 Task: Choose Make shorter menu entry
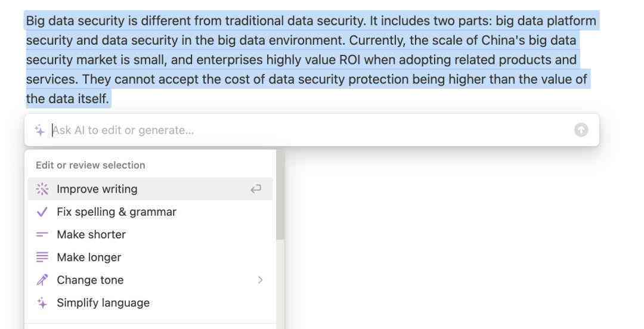(x=150, y=234)
